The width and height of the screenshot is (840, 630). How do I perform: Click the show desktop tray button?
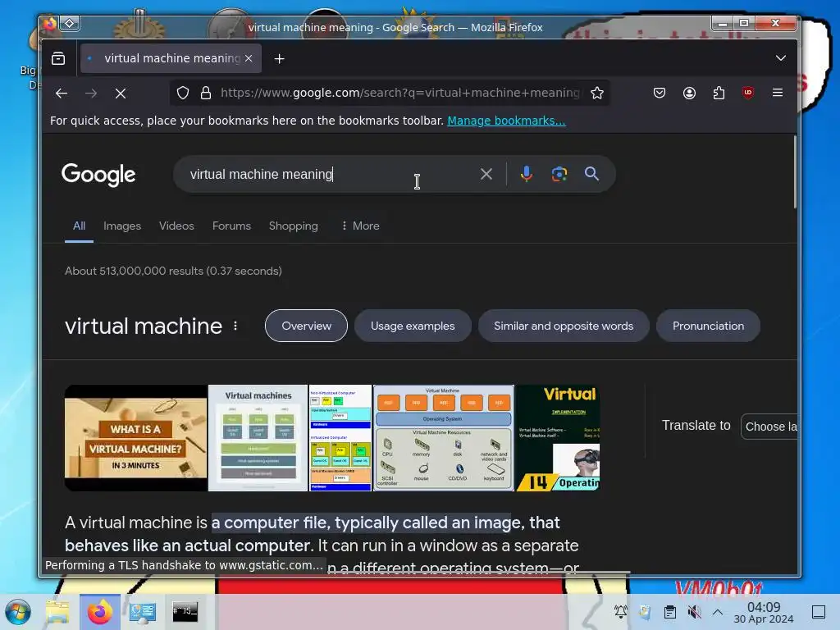[x=819, y=612]
